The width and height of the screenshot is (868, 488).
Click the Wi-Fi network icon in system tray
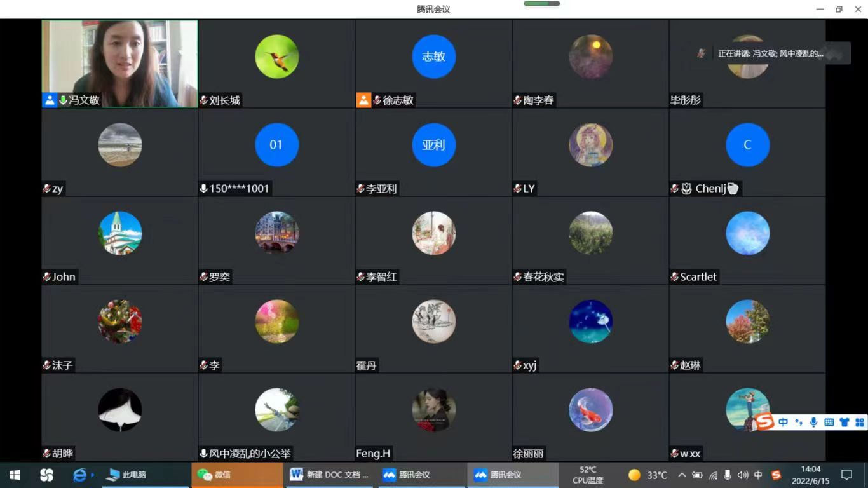713,475
